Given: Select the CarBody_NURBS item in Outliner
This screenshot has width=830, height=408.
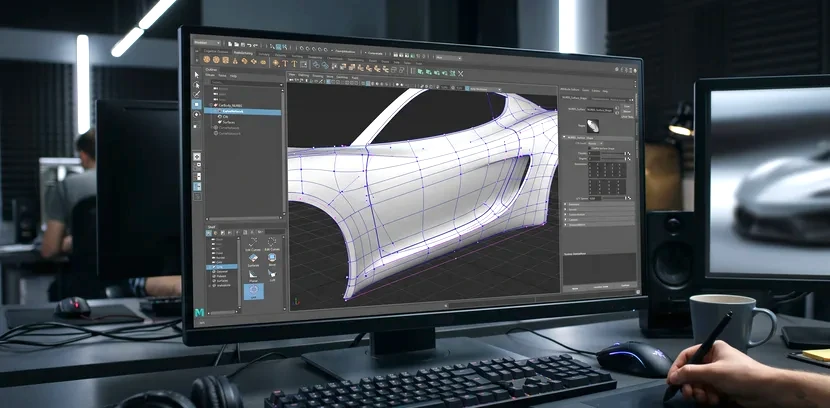Looking at the screenshot, I should (x=230, y=105).
